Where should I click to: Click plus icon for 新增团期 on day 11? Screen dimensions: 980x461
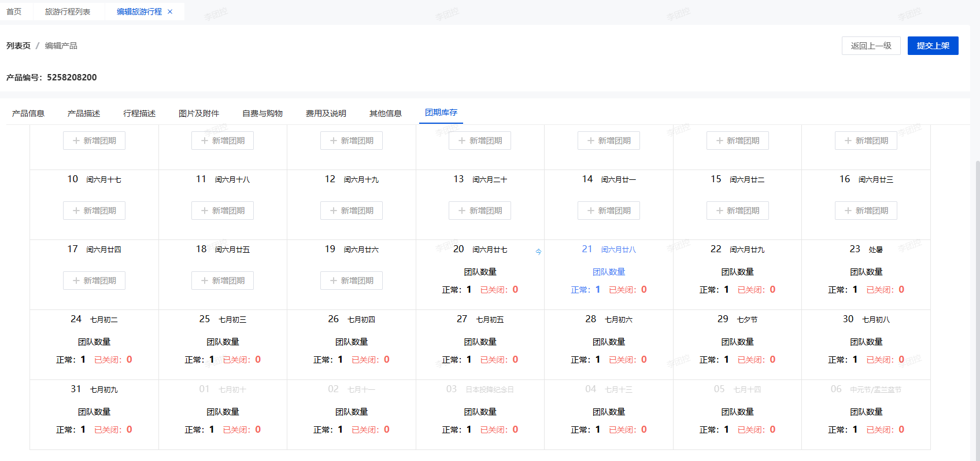pyautogui.click(x=205, y=211)
